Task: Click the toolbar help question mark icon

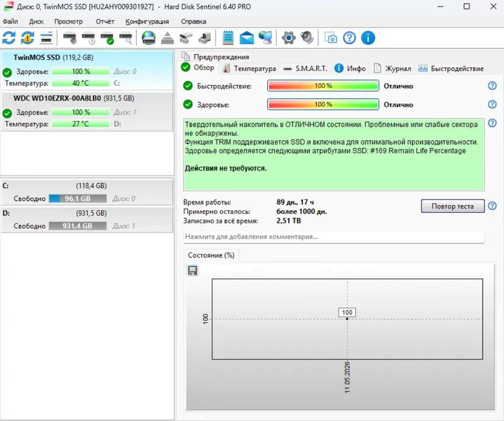Action: (350, 38)
